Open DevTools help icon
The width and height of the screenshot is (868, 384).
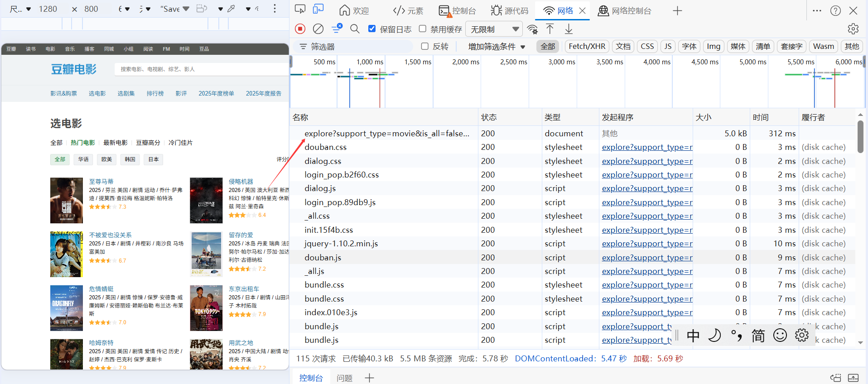pyautogui.click(x=835, y=10)
